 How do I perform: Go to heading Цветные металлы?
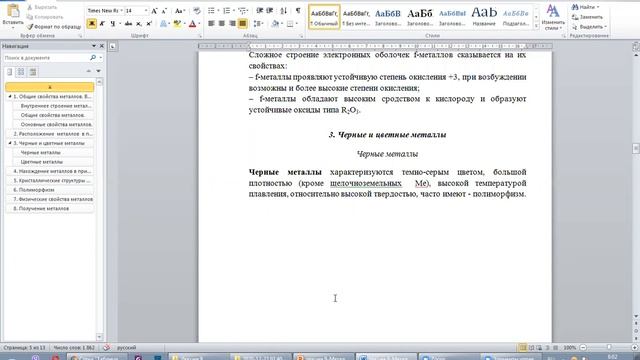coord(53,162)
